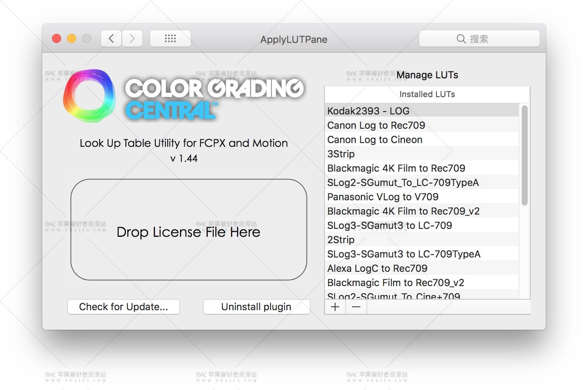Select Blackmagic Film to Rec709_v2 LUT
This screenshot has width=588, height=390.
click(422, 282)
